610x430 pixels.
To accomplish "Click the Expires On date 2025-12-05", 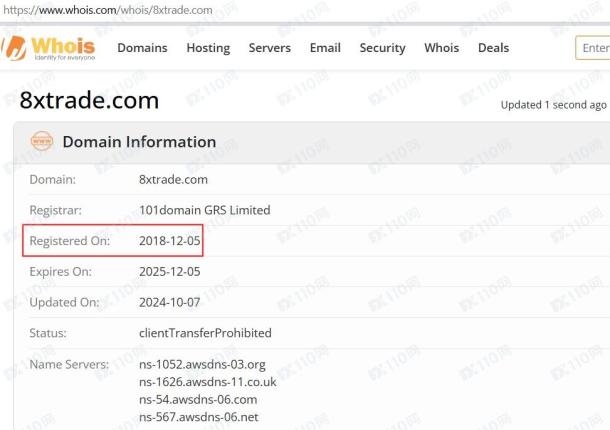I will (170, 272).
